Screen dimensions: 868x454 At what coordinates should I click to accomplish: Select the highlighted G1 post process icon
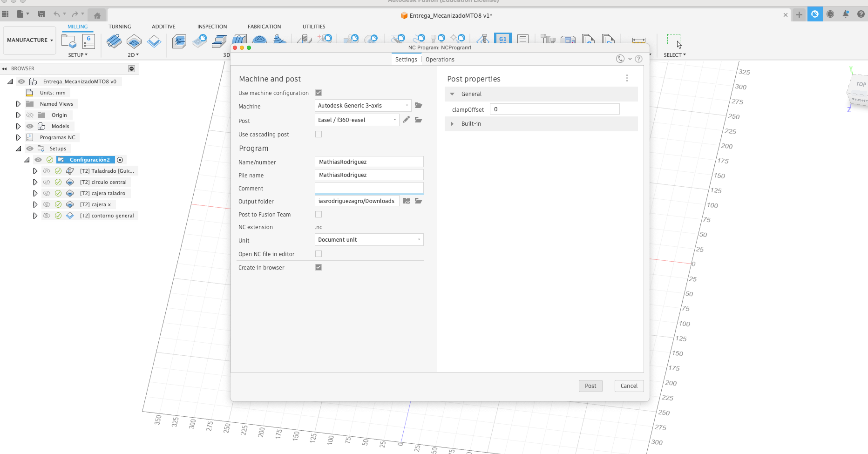point(502,38)
